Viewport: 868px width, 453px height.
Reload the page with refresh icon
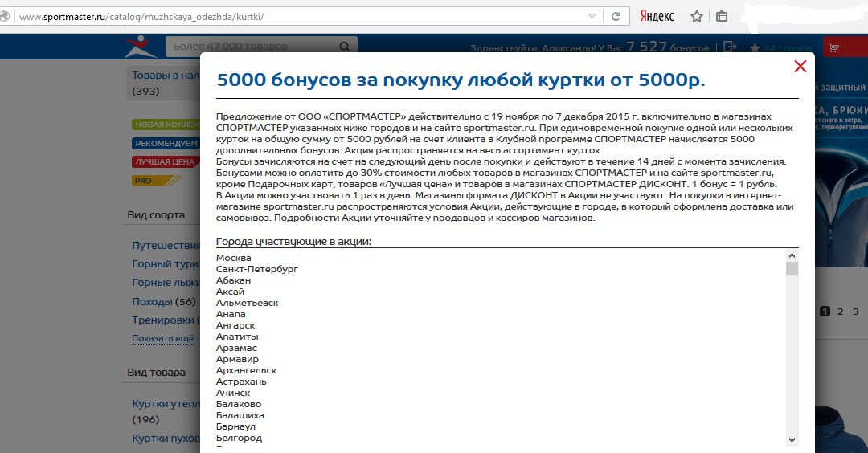coord(616,17)
